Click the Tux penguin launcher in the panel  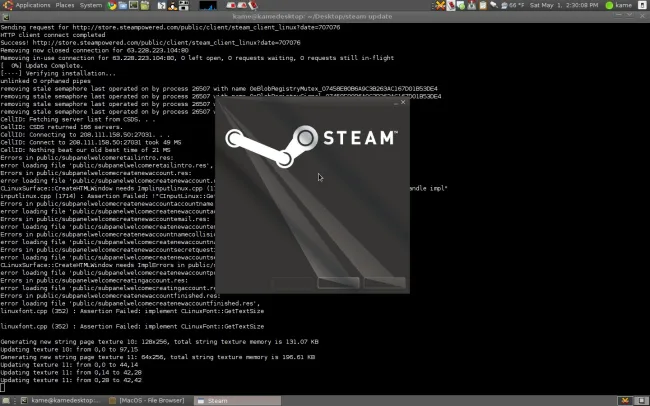[172, 5]
